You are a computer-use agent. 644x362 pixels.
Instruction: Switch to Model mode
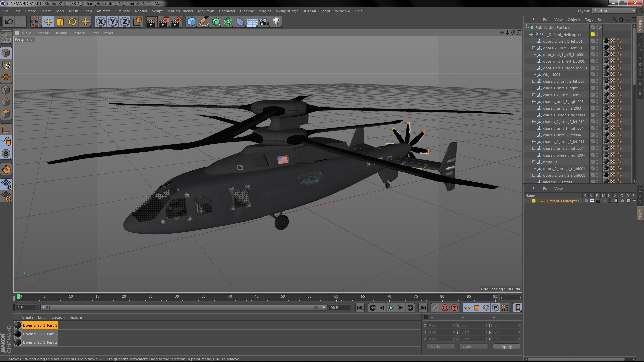click(6, 53)
